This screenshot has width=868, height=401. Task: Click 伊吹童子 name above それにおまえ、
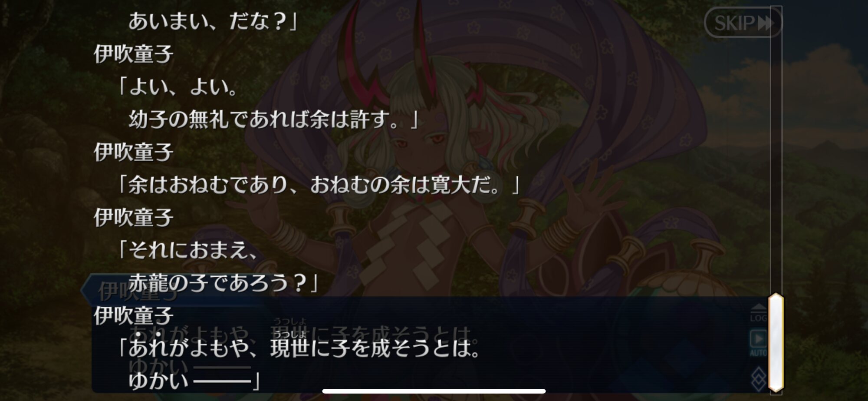click(x=134, y=217)
